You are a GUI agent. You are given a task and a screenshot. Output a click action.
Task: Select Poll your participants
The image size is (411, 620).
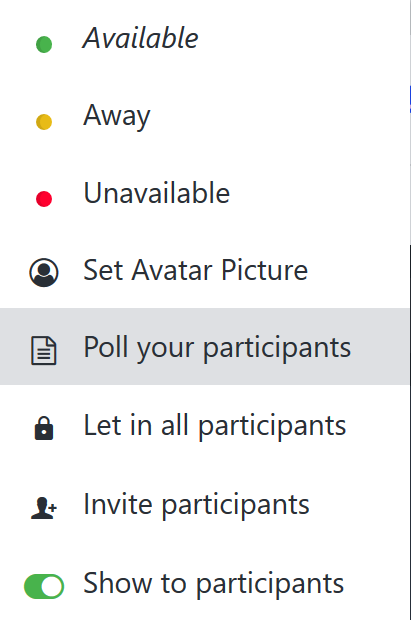pos(205,347)
